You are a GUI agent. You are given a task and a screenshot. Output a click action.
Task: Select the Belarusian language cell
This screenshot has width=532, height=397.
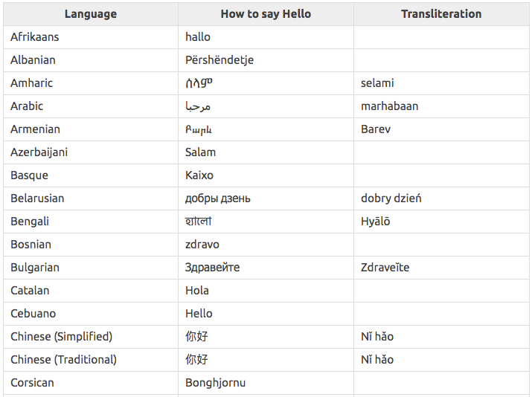(91, 198)
